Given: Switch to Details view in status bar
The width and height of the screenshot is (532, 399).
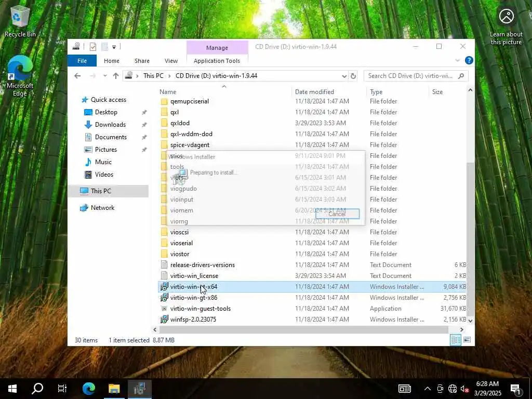Looking at the screenshot, I should tap(456, 340).
